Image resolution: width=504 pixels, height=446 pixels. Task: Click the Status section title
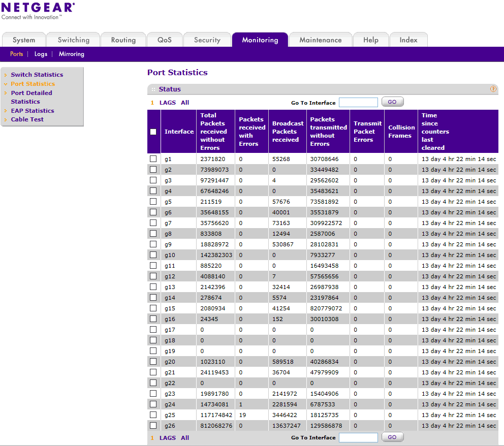pos(170,89)
